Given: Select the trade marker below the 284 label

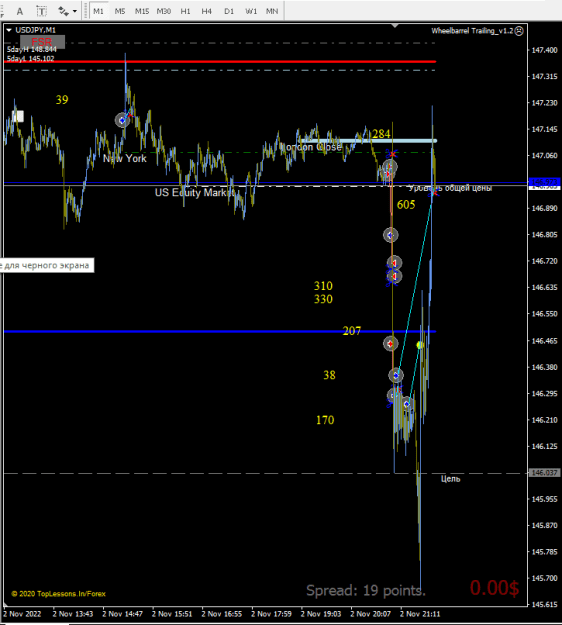Looking at the screenshot, I should point(390,167).
